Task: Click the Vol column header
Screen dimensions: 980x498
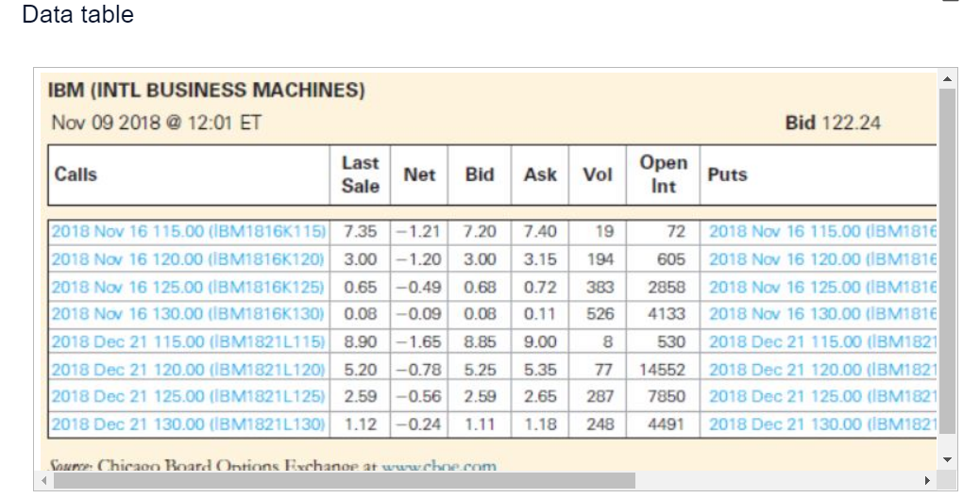Action: click(x=598, y=174)
